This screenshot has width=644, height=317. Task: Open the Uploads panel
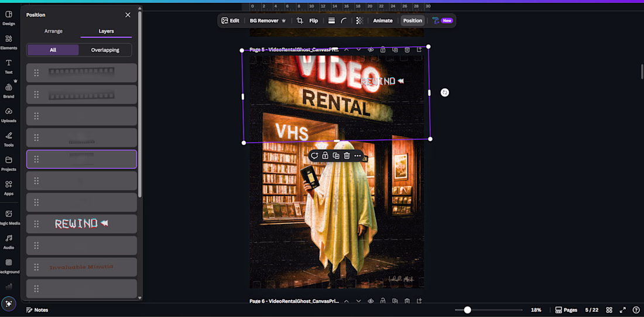pos(9,115)
